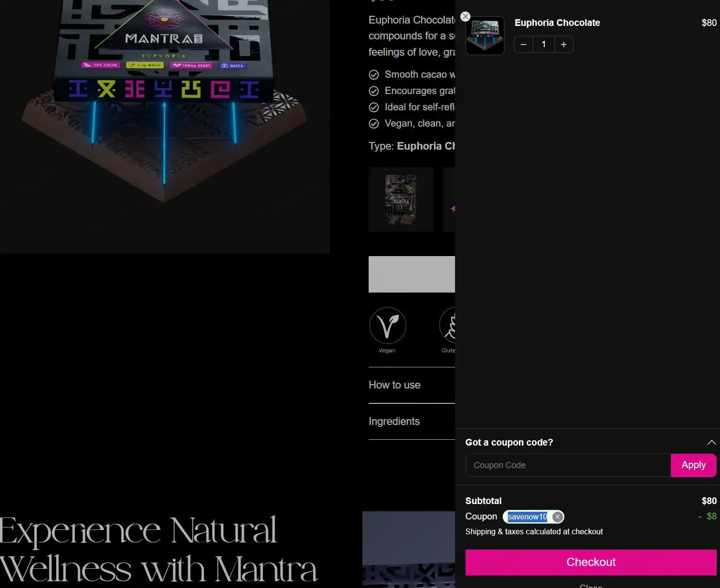Image resolution: width=720 pixels, height=588 pixels.
Task: Click the main Mantra Euphoria product image
Action: click(165, 127)
